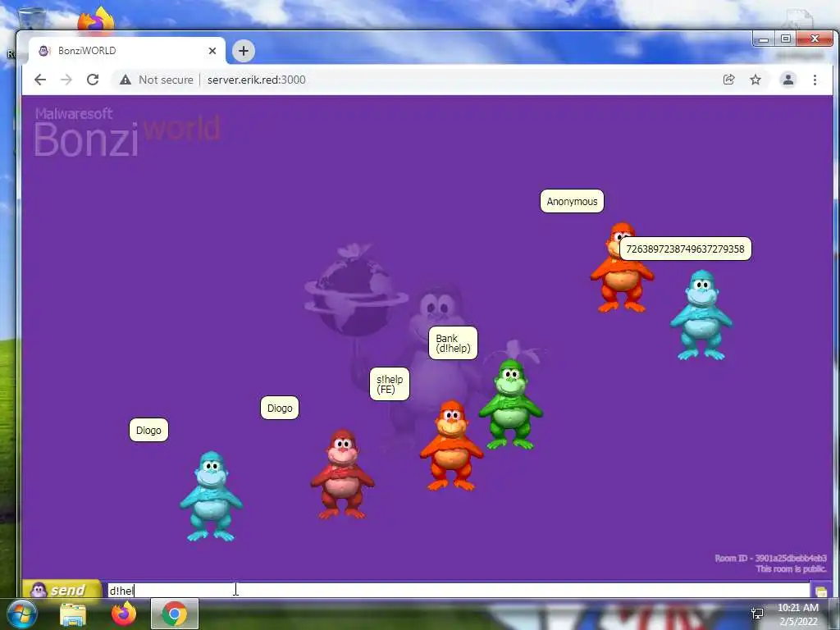Click This room is public text

point(792,569)
